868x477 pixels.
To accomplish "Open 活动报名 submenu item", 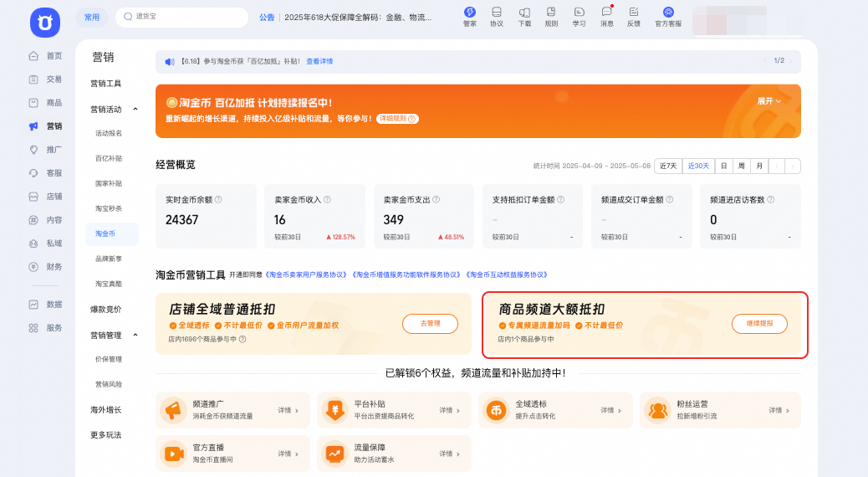I will tap(109, 134).
